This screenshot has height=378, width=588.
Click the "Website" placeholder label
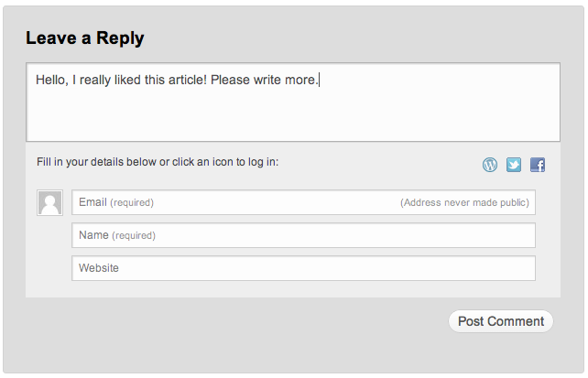point(99,268)
